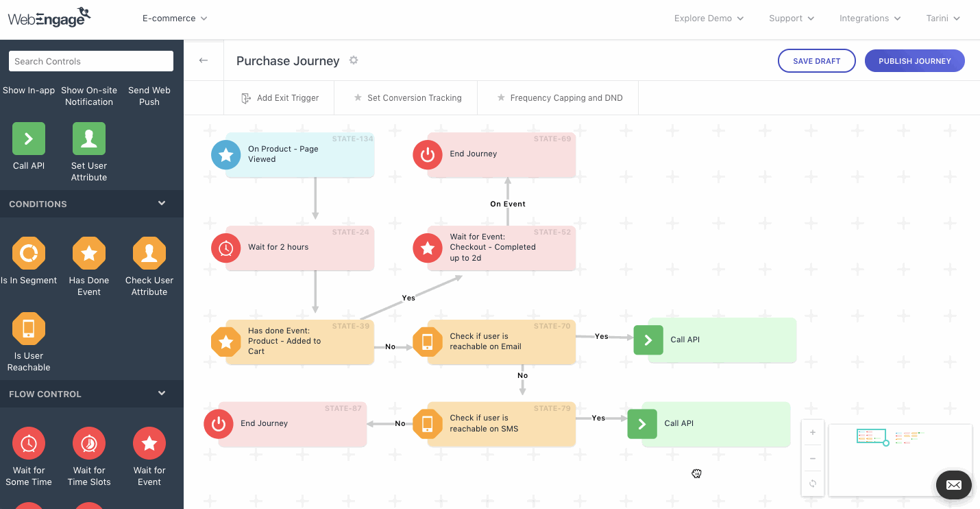The height and width of the screenshot is (509, 980).
Task: Click the On Event connector label
Action: pyautogui.click(x=508, y=204)
